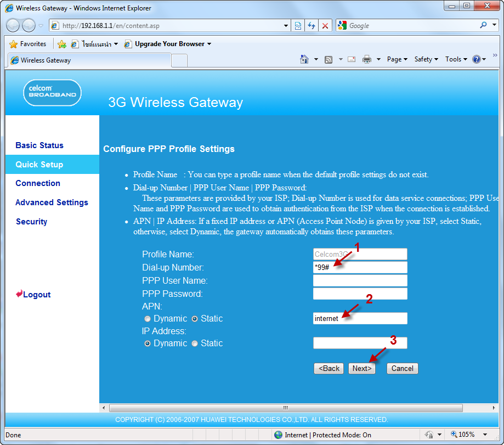Stop loading with the red X icon
Screen dimensions: 504x445
tap(325, 26)
